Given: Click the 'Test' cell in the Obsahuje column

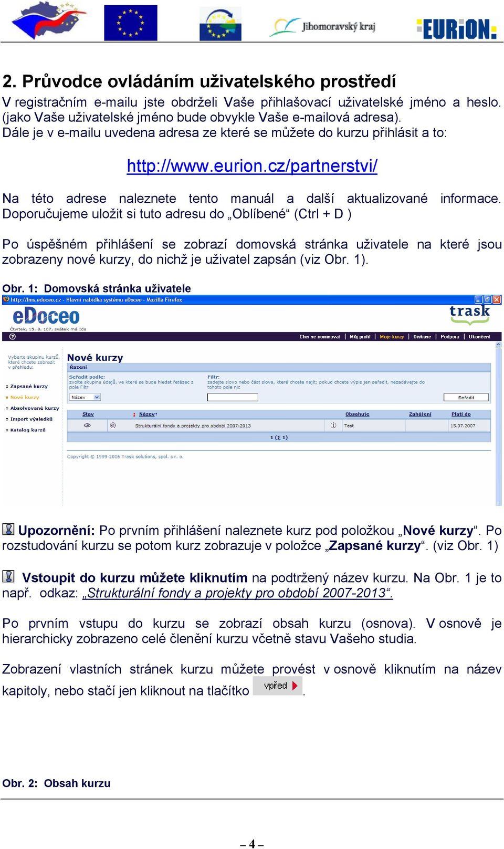Looking at the screenshot, I should pos(349,426).
